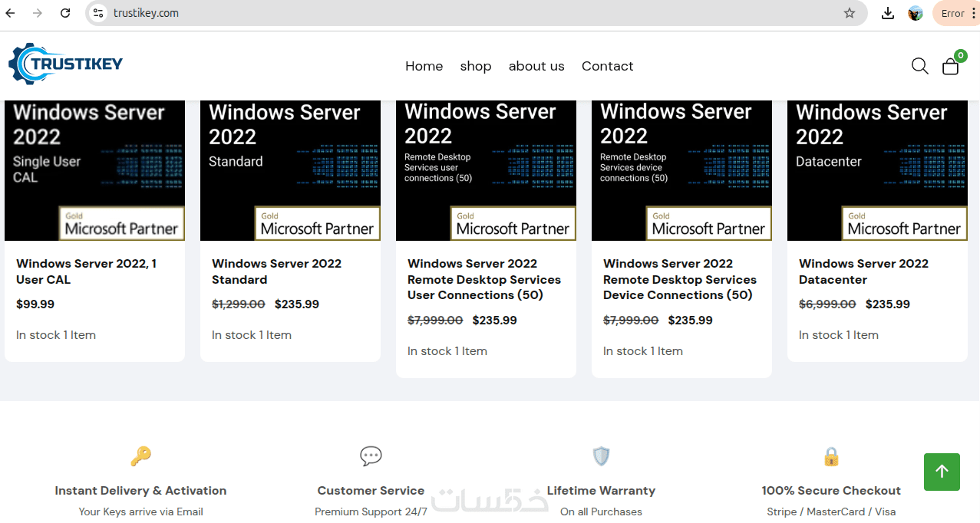Viewport: 980px width, 523px height.
Task: Click the Instant Delivery & Activation heading
Action: coord(140,491)
